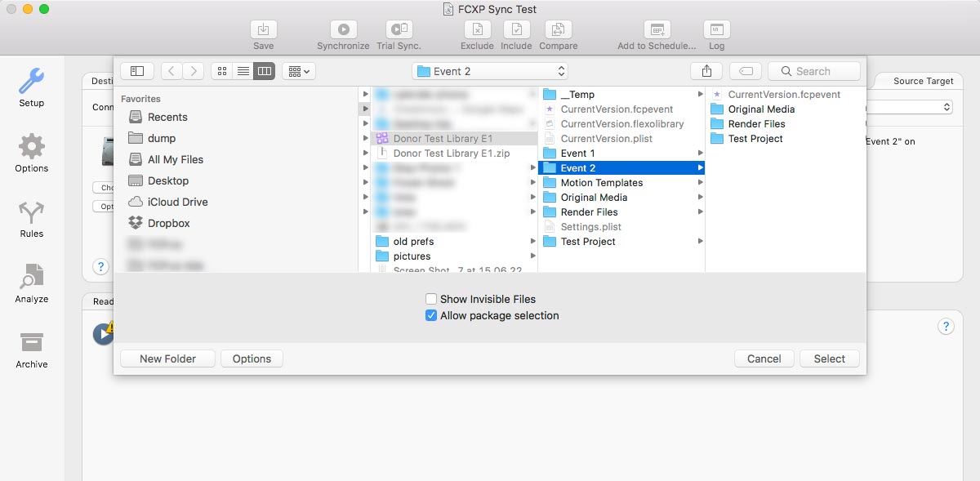Image resolution: width=980 pixels, height=481 pixels.
Task: Click the Search field
Action: point(814,71)
